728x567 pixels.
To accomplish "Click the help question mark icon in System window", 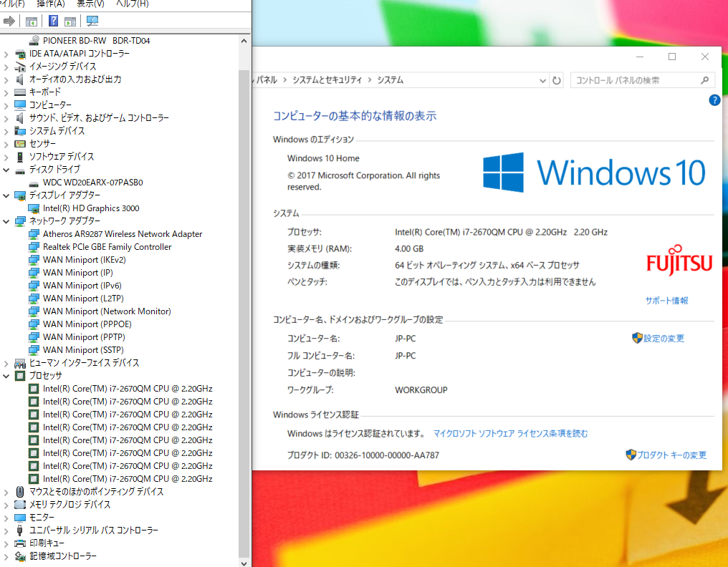I will tap(714, 100).
